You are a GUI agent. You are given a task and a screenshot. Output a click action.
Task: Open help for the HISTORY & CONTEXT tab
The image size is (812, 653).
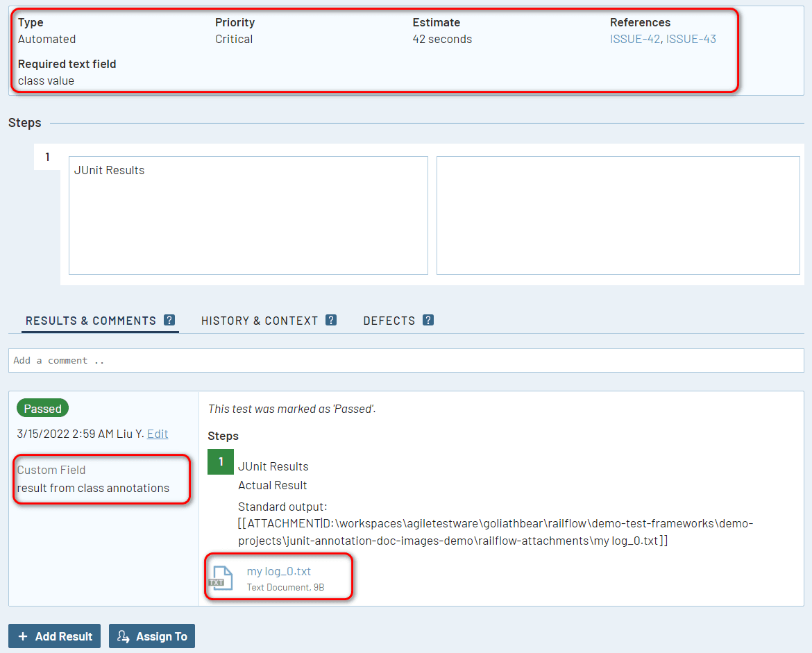coord(331,320)
